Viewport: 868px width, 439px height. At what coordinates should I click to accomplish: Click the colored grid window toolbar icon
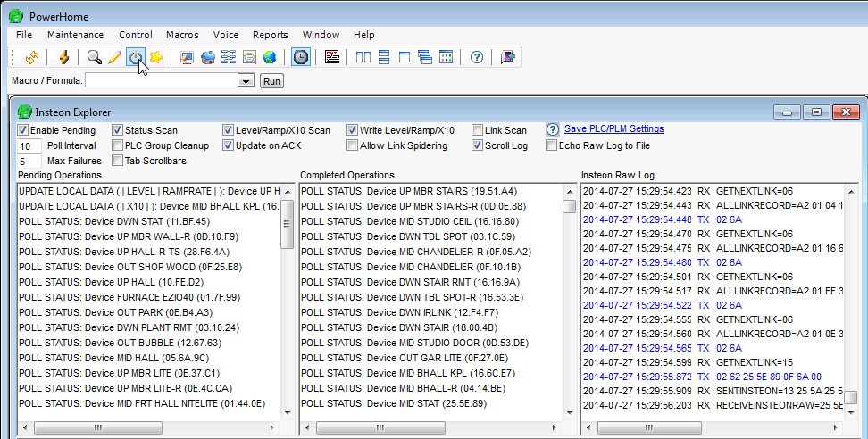click(446, 57)
